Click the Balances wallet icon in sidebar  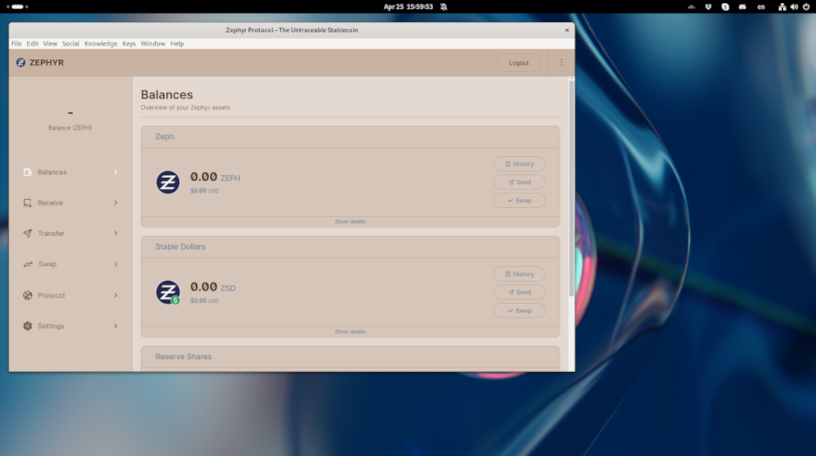click(28, 172)
